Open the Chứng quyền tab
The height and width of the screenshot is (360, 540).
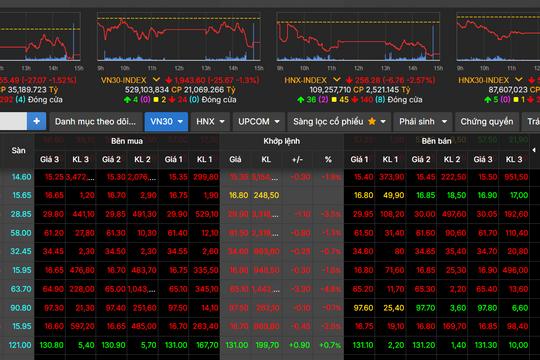click(487, 122)
